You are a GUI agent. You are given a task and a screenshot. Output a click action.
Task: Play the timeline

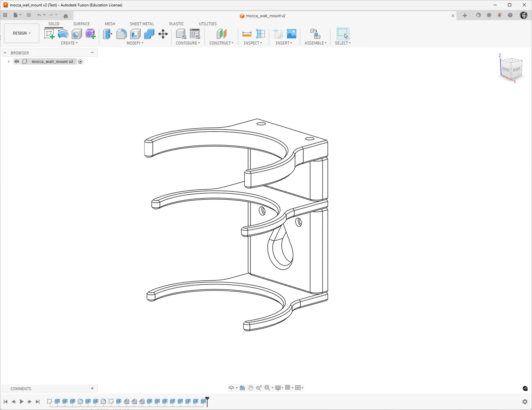click(x=22, y=402)
